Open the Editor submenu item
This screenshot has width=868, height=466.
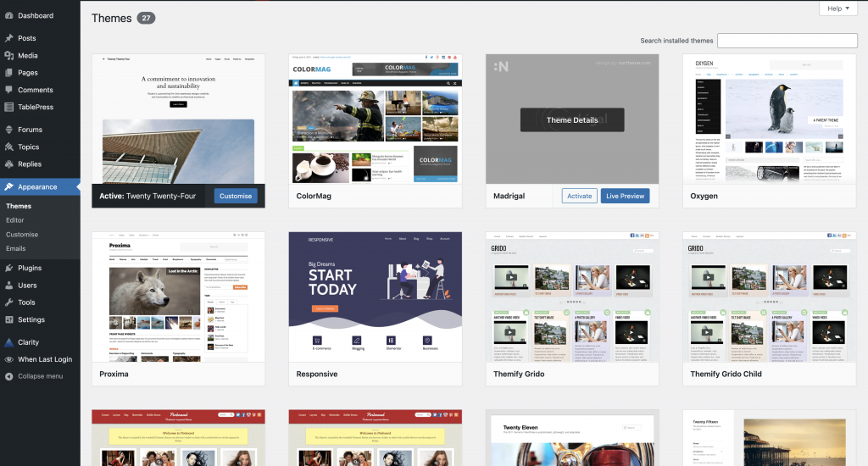(15, 220)
